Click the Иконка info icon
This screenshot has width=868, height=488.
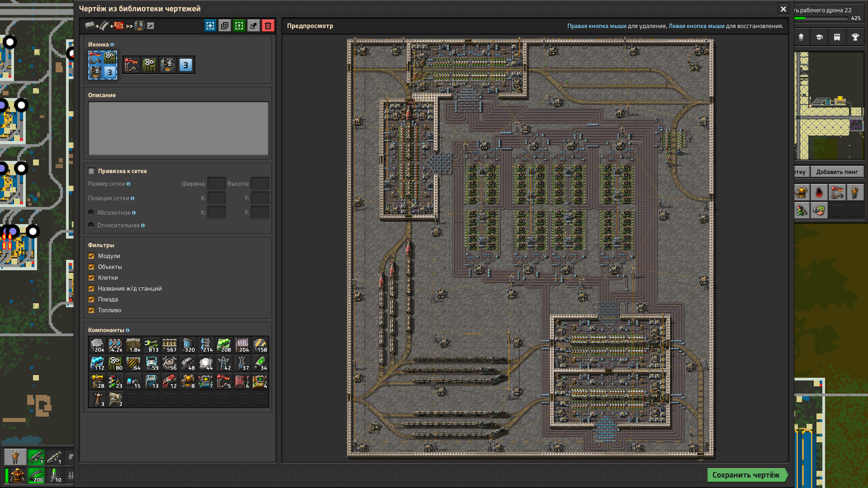coord(112,45)
